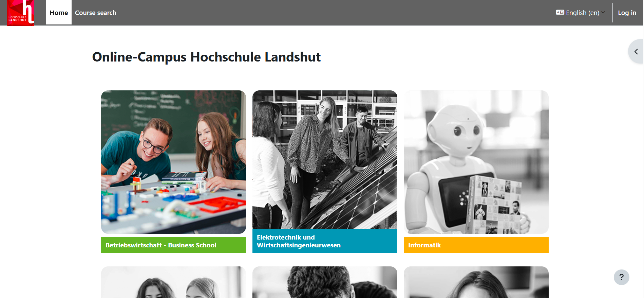
Task: Click the Online-Campus Hochschule Landshut heading
Action: (x=206, y=57)
